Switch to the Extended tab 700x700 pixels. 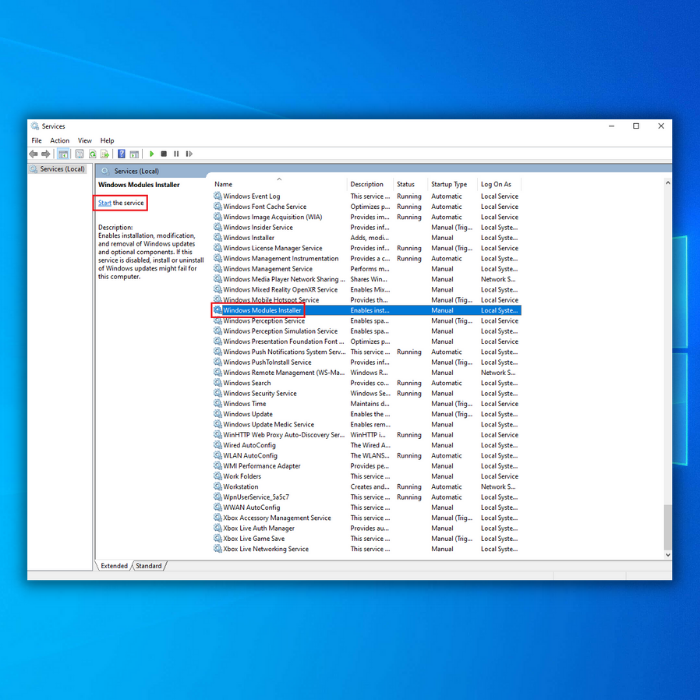pyautogui.click(x=114, y=566)
